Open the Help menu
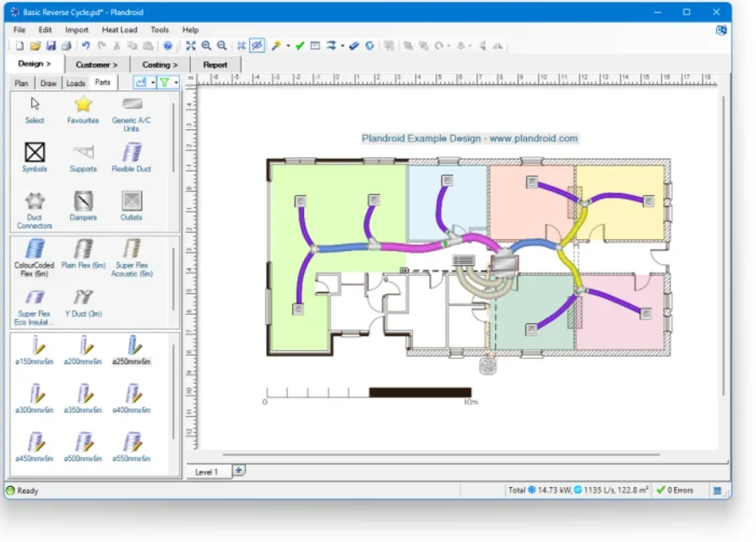The height and width of the screenshot is (542, 756). click(x=190, y=30)
